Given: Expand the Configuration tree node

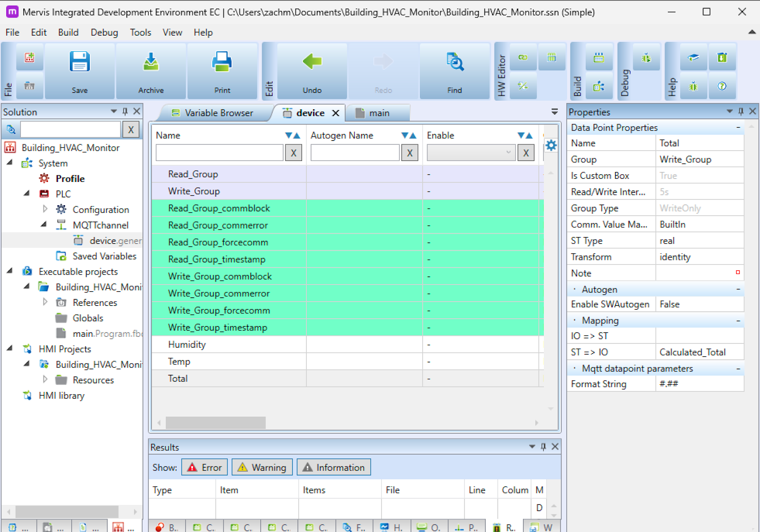Looking at the screenshot, I should point(45,209).
